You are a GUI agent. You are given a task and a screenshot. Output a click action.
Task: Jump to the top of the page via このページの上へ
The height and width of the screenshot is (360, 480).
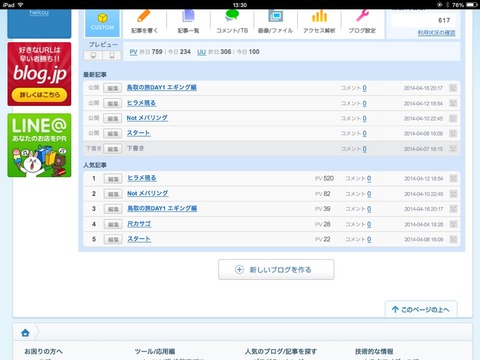click(421, 309)
